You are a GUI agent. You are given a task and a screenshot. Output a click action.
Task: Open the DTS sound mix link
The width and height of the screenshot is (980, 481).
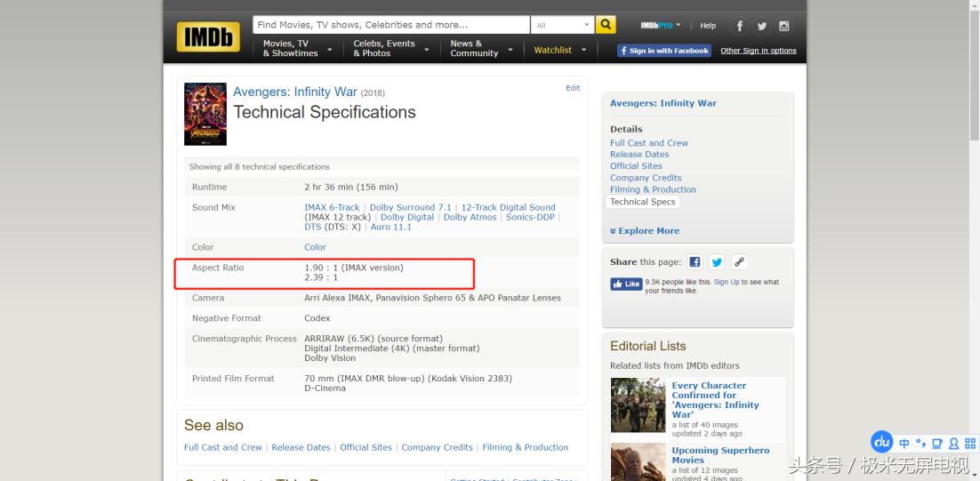click(x=312, y=228)
